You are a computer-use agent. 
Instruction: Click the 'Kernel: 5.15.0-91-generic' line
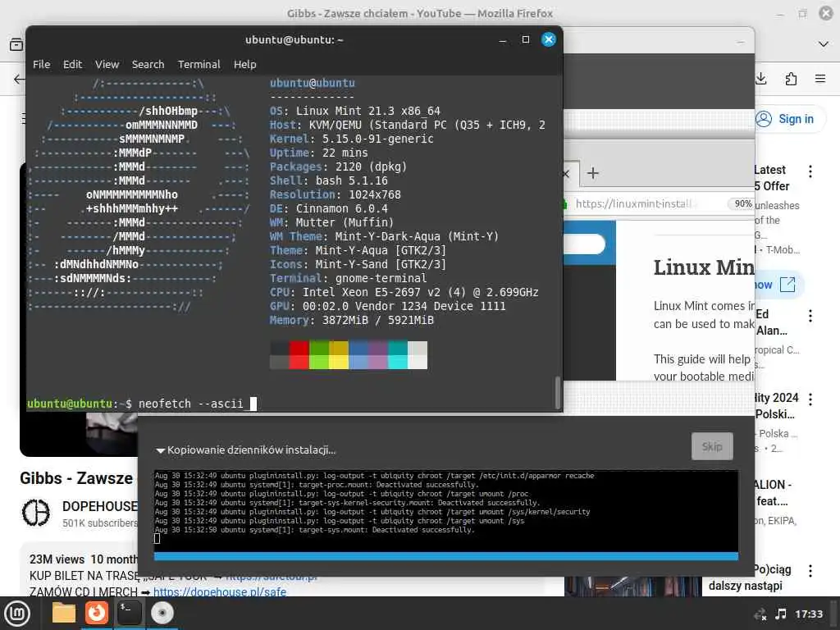point(351,139)
